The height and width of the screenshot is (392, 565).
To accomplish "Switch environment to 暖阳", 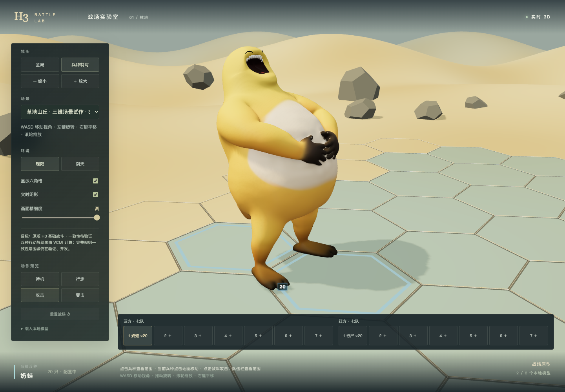I will [40, 164].
